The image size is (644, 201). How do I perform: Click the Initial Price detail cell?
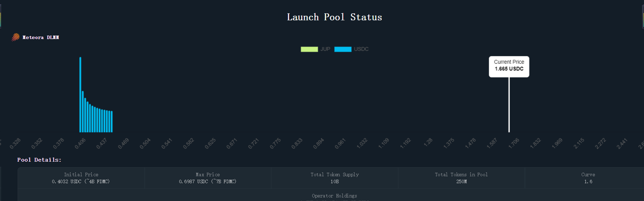81,178
